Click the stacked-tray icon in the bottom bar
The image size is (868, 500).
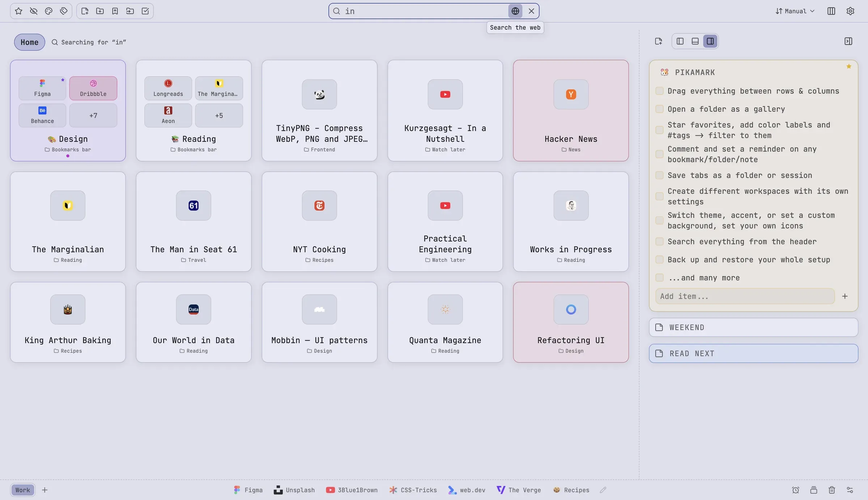(x=814, y=490)
